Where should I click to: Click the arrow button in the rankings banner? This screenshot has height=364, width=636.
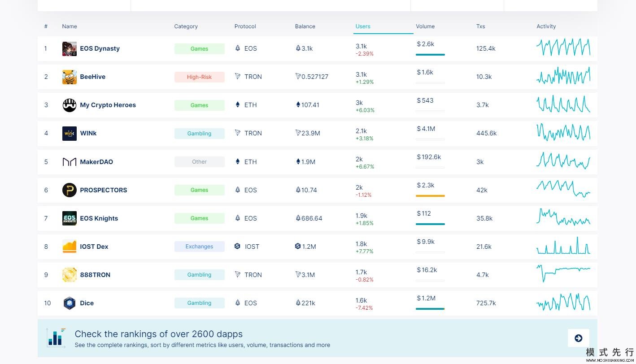(579, 338)
